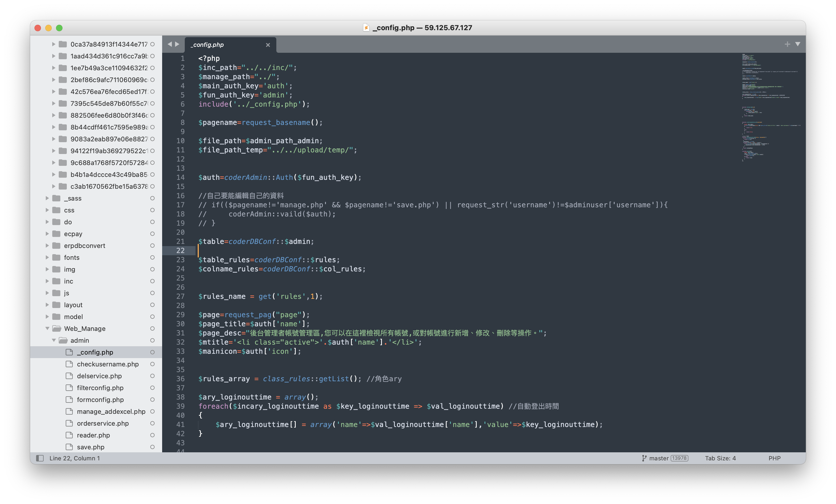The height and width of the screenshot is (504, 836).
Task: Click the admin open folder icon
Action: (x=63, y=340)
